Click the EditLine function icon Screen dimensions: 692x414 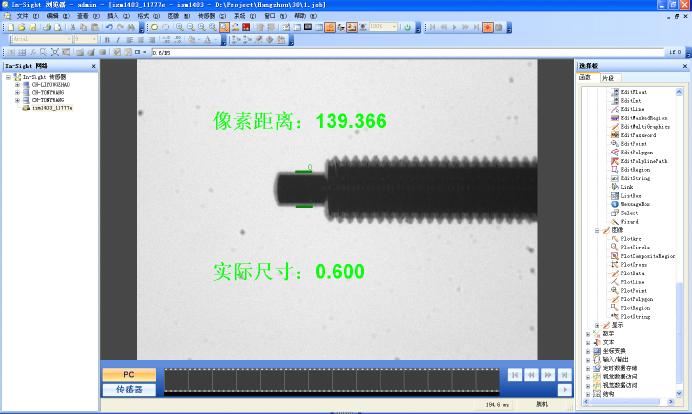(615, 109)
